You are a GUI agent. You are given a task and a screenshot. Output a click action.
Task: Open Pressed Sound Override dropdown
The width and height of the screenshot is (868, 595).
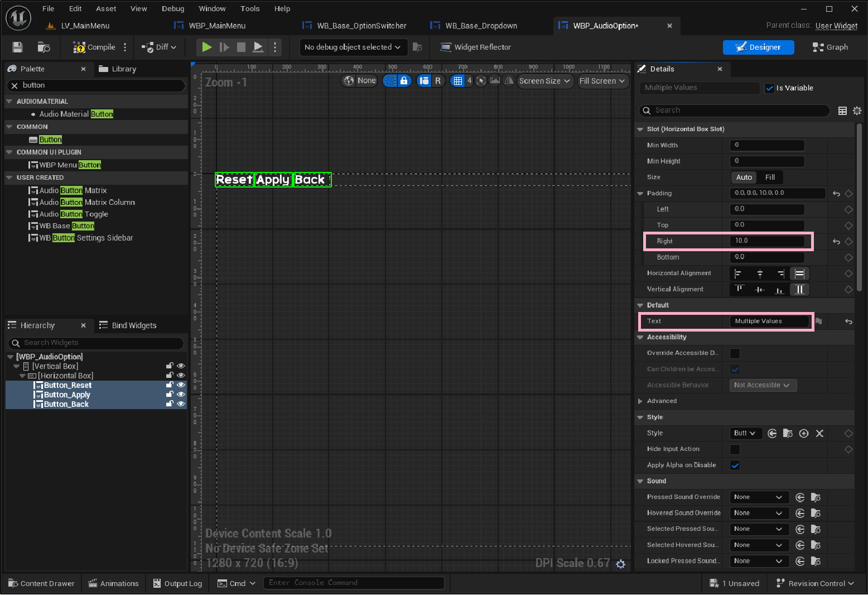(x=759, y=497)
